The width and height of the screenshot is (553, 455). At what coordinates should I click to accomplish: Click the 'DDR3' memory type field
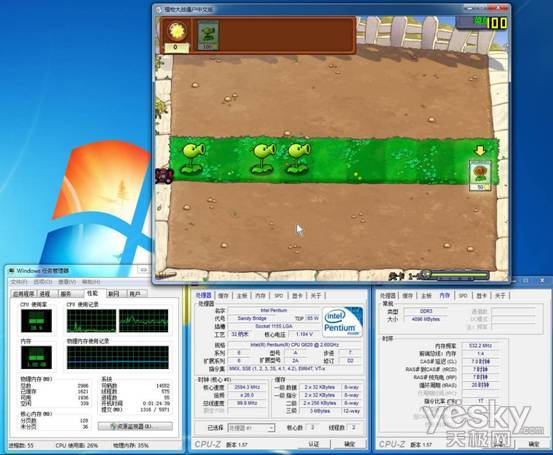(x=426, y=311)
